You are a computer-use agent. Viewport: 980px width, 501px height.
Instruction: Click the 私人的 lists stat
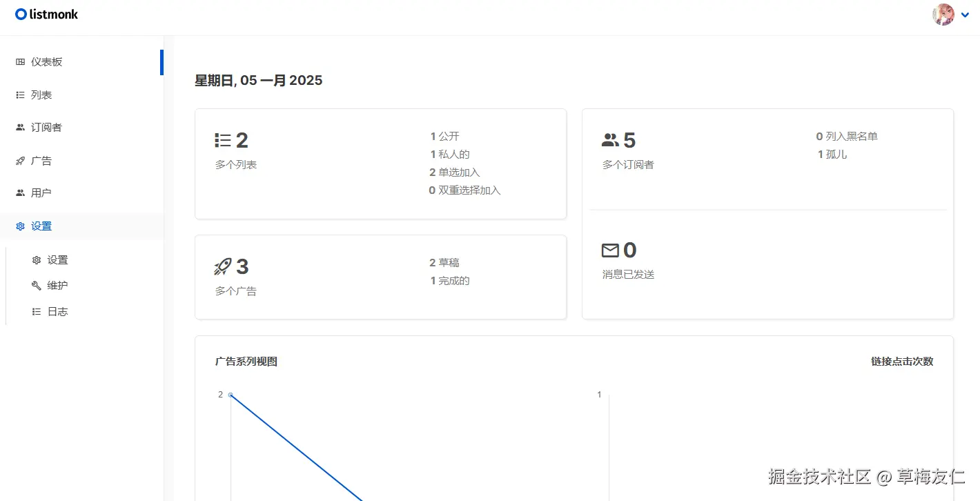click(450, 155)
